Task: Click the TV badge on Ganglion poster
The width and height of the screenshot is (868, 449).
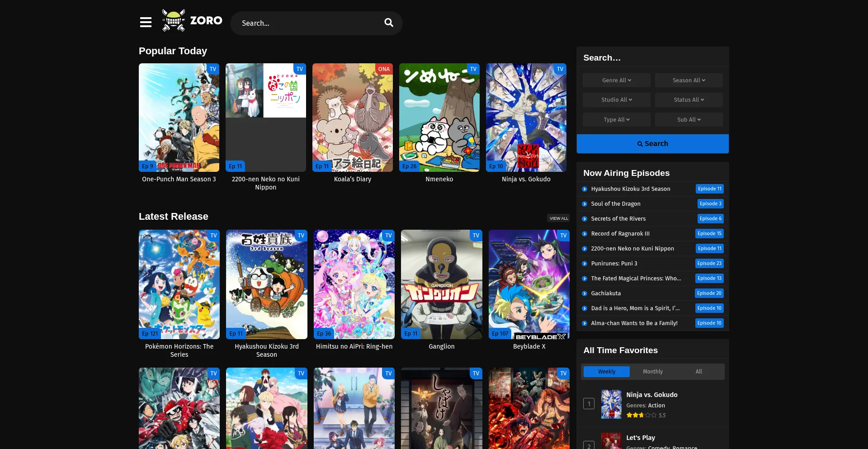Action: tap(476, 236)
